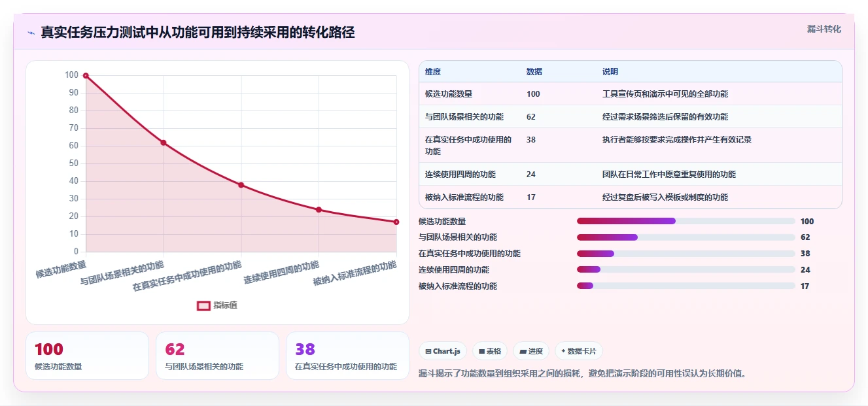Click the 漏斗转化 tag in header
Screen dimensions: 868x406
click(824, 29)
